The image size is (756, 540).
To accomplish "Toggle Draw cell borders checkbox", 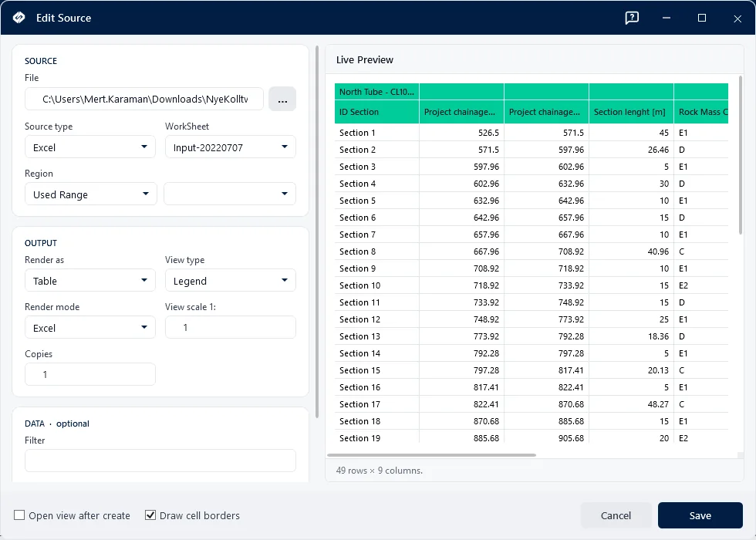I will (x=150, y=515).
